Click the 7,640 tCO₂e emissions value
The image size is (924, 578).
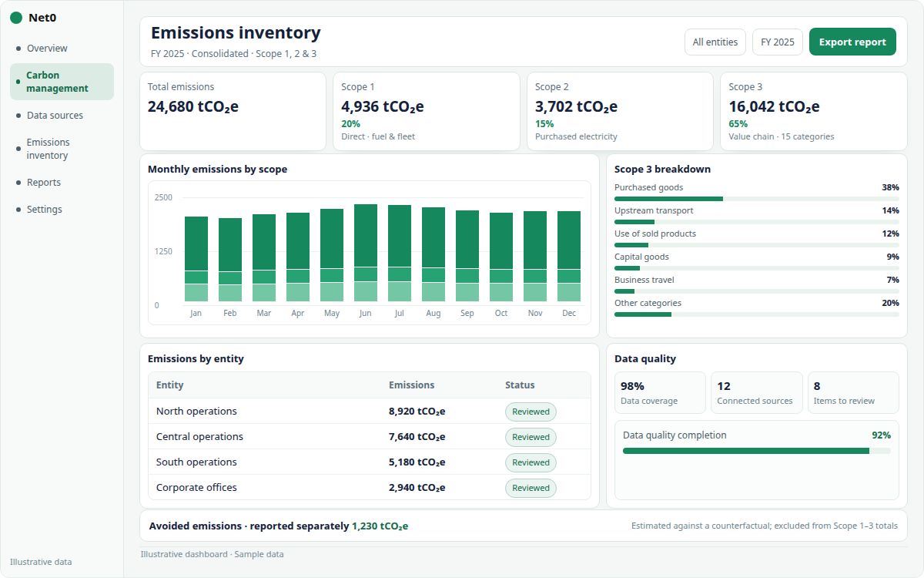pyautogui.click(x=417, y=437)
